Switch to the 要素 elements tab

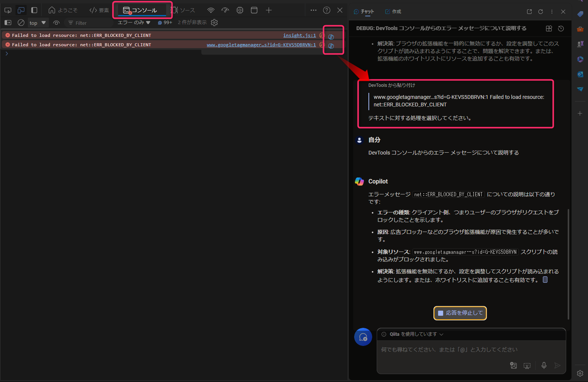99,10
